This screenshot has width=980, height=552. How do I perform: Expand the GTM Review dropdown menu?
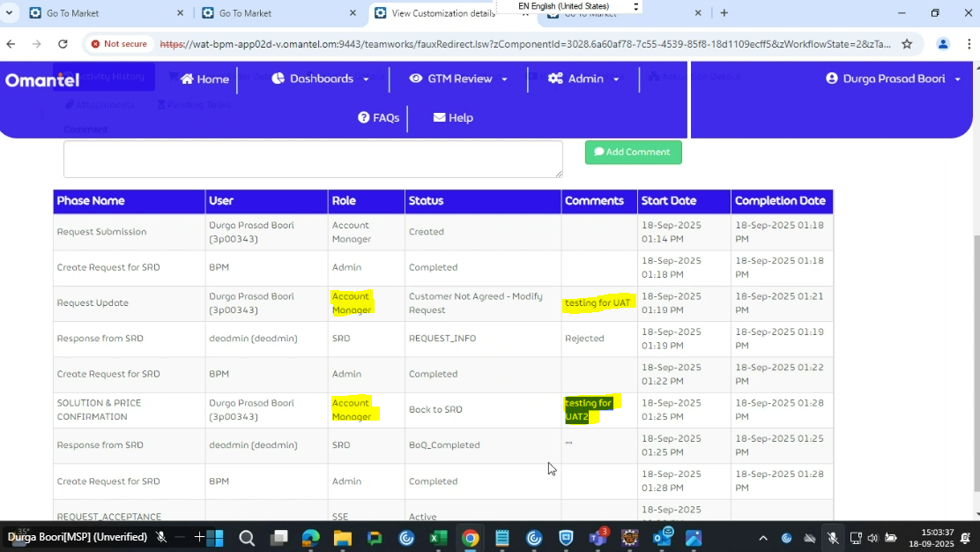pyautogui.click(x=459, y=79)
